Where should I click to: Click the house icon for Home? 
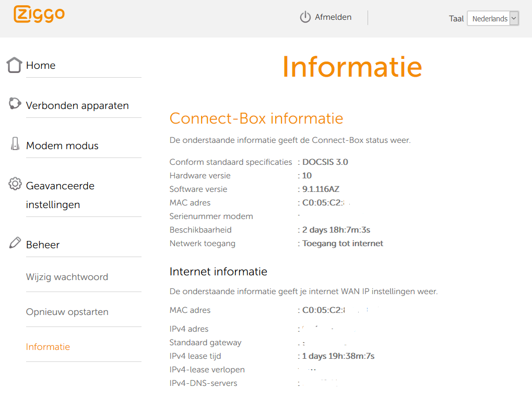(x=14, y=65)
